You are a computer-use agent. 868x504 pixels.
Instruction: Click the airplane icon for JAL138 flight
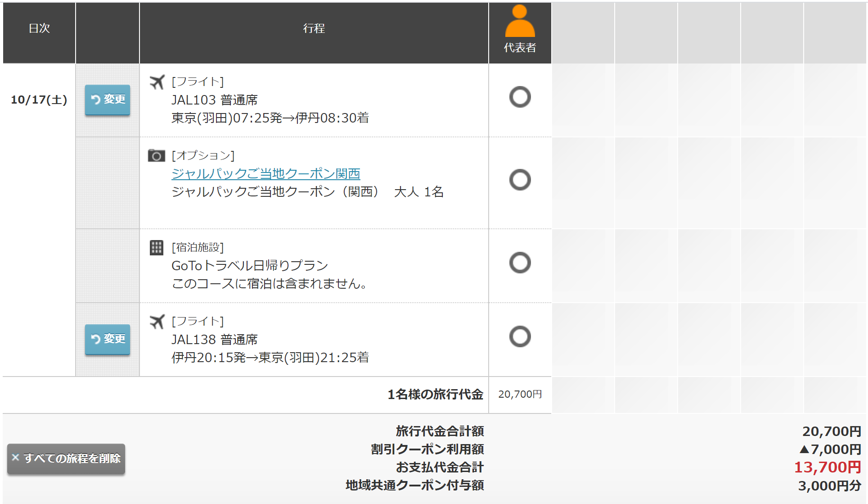point(157,322)
